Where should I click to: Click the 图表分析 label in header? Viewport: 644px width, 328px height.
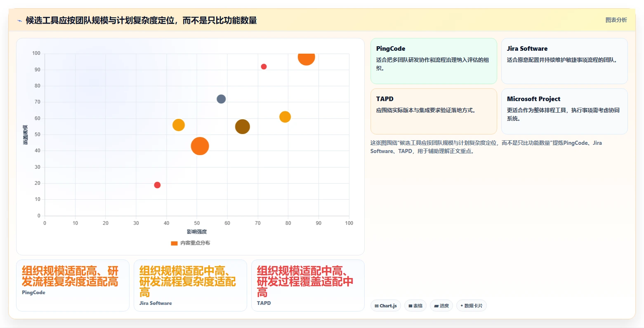(x=616, y=20)
